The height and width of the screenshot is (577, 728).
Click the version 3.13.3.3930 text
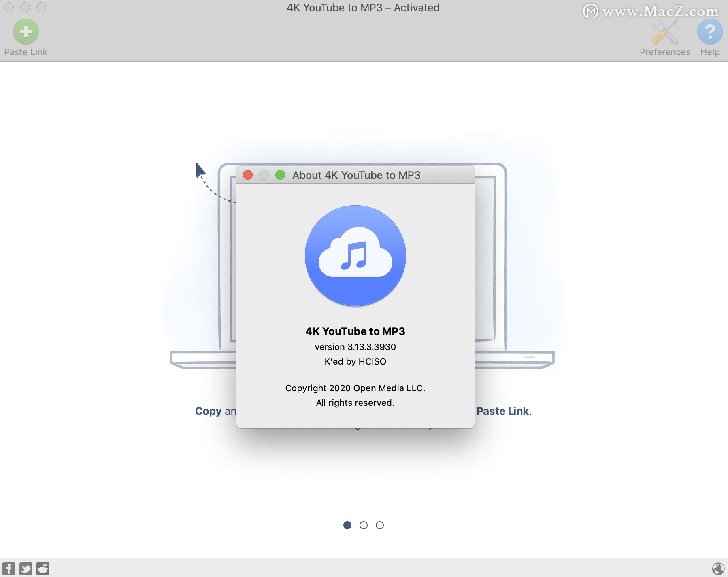[x=355, y=347]
